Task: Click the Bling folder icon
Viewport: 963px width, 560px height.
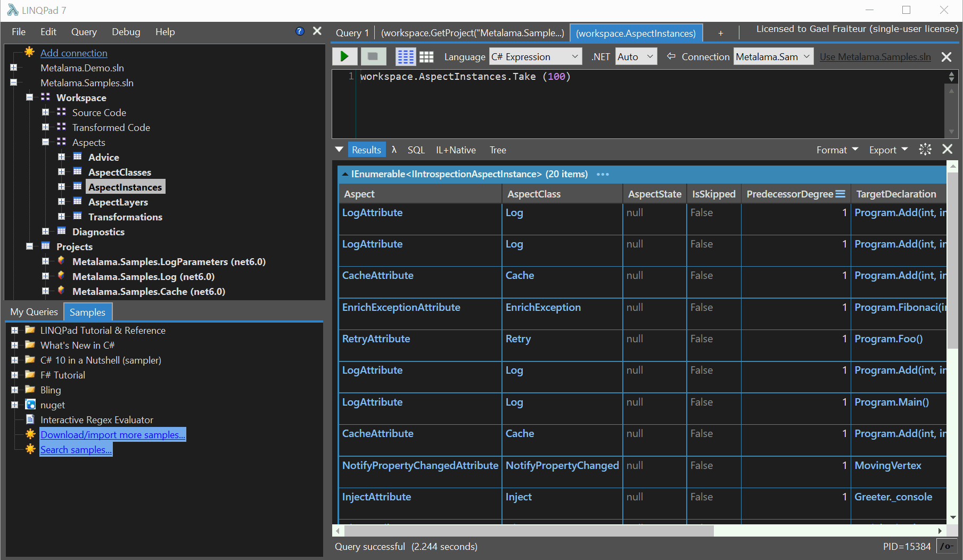Action: (x=30, y=389)
